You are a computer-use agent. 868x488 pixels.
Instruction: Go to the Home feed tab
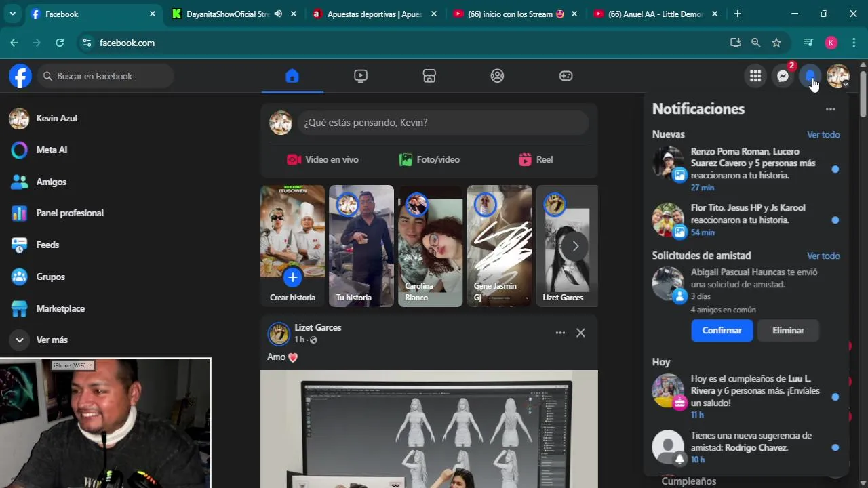[292, 76]
